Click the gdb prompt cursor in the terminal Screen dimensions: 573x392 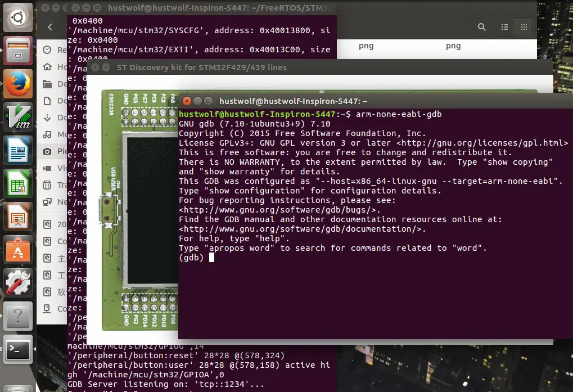pos(211,258)
